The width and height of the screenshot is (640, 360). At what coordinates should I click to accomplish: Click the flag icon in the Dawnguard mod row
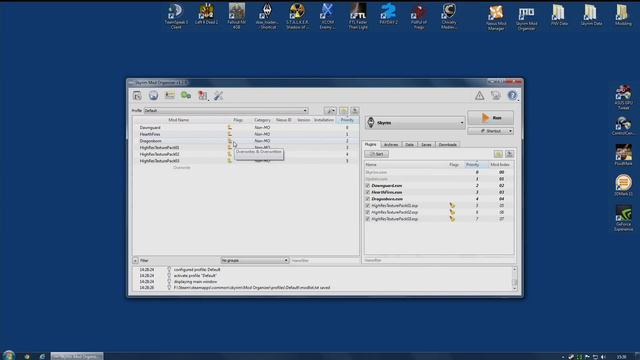coord(230,127)
